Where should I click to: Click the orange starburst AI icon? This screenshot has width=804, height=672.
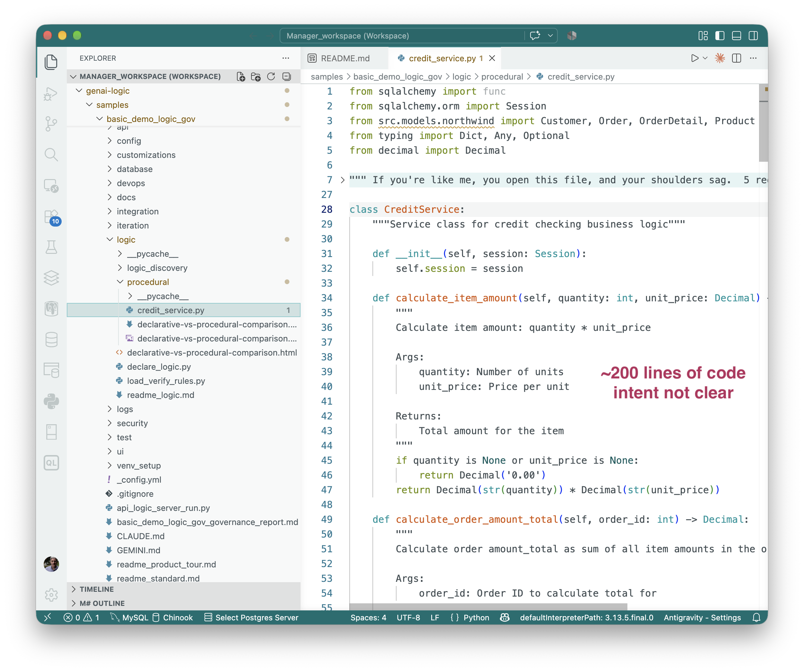click(720, 58)
